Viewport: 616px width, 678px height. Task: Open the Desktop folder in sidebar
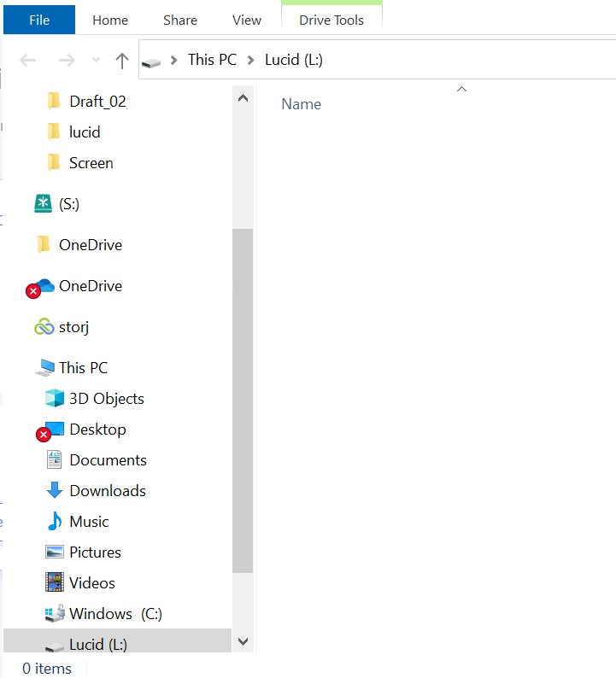(x=97, y=430)
